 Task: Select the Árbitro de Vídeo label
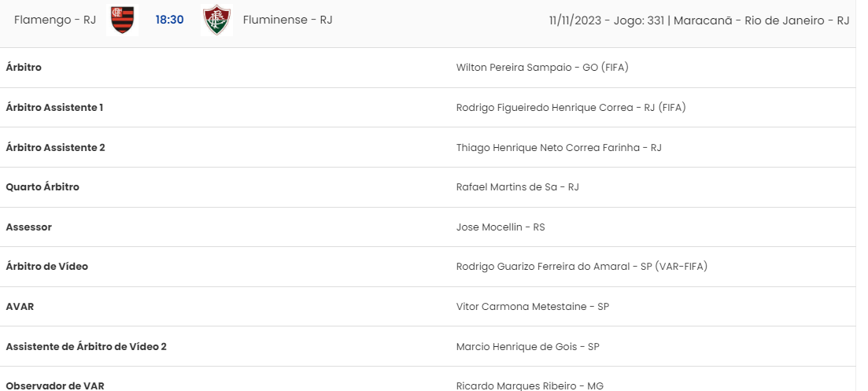click(x=47, y=267)
